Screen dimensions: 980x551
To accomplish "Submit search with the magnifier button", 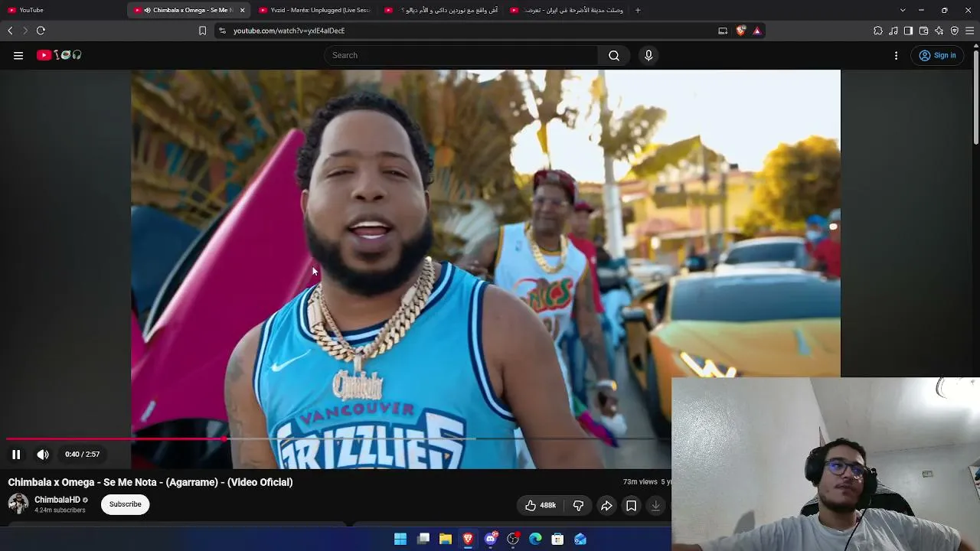I will 614,55.
